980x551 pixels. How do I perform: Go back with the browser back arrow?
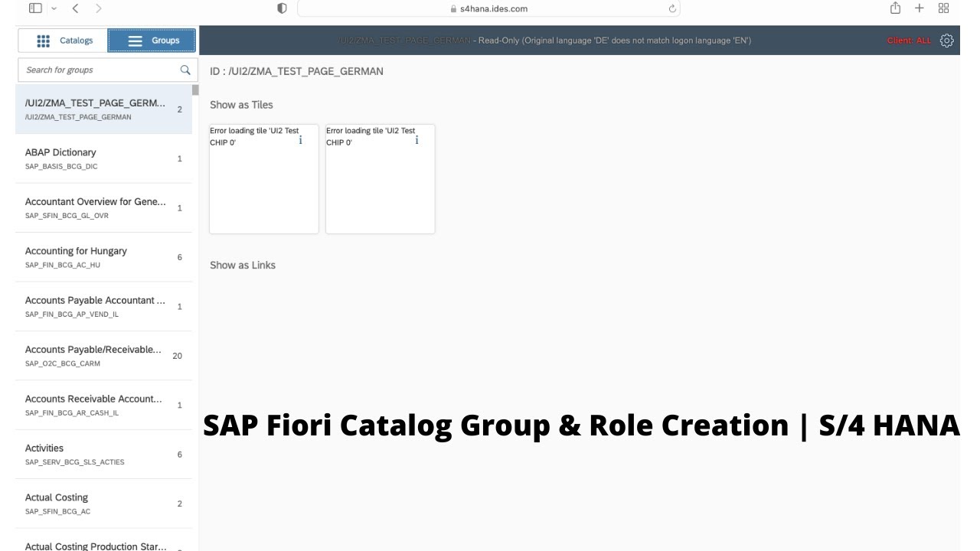(75, 8)
